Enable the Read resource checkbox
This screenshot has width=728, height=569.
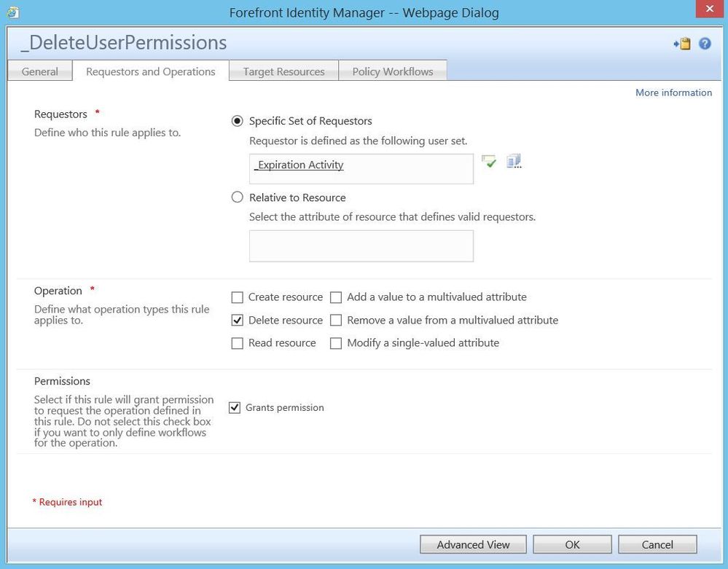pos(237,343)
